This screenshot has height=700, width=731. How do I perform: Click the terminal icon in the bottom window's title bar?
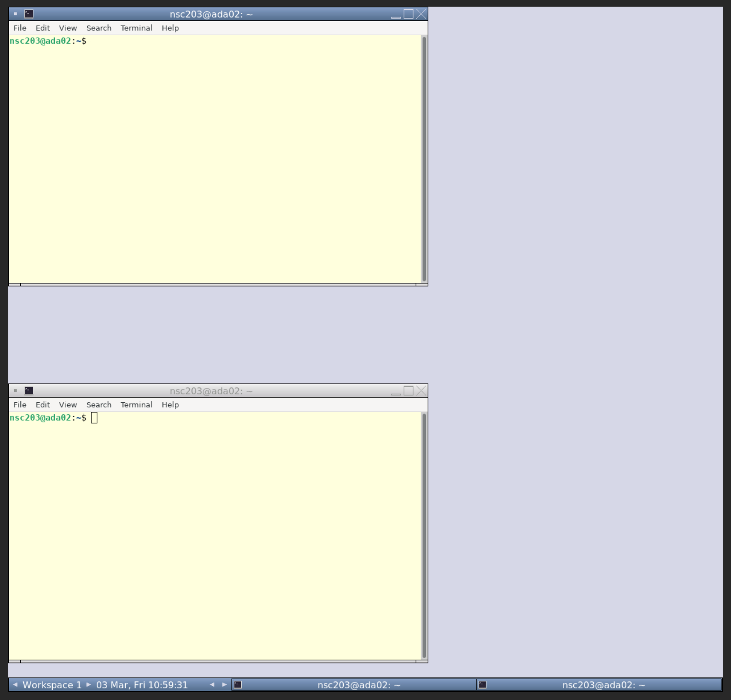29,391
